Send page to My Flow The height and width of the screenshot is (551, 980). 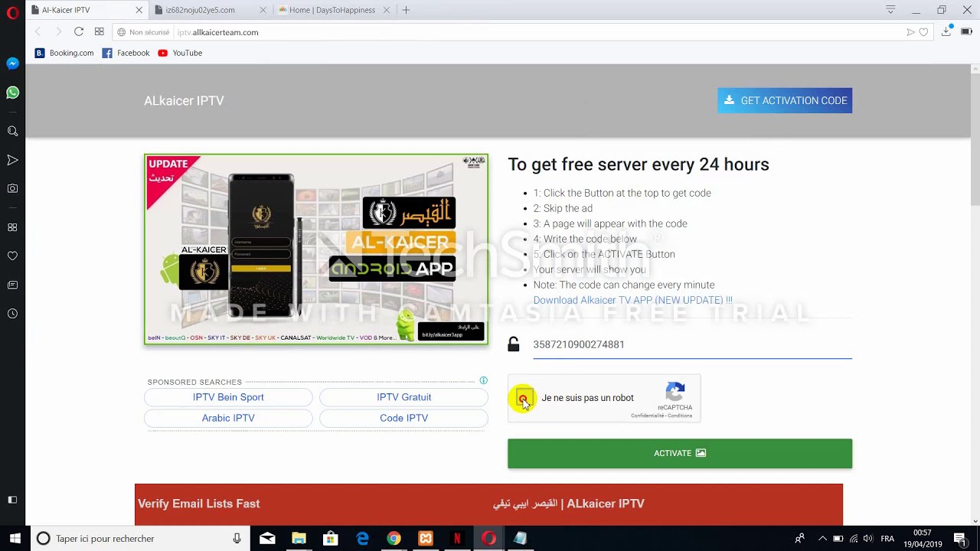click(x=910, y=32)
